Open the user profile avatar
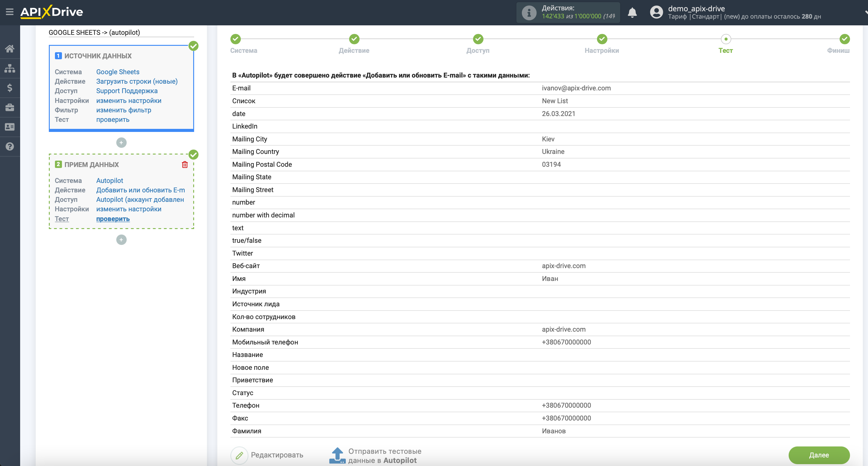The height and width of the screenshot is (466, 868). [656, 12]
